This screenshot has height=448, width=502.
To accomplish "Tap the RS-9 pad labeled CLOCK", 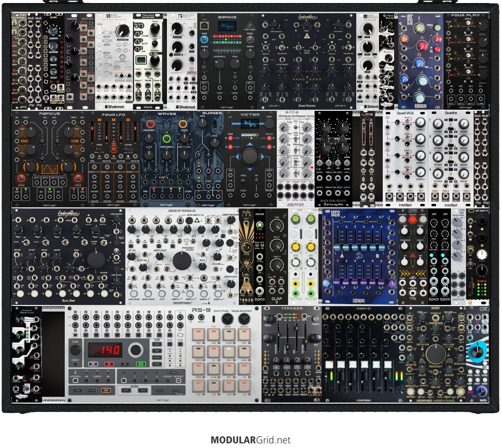I will [x=229, y=335].
